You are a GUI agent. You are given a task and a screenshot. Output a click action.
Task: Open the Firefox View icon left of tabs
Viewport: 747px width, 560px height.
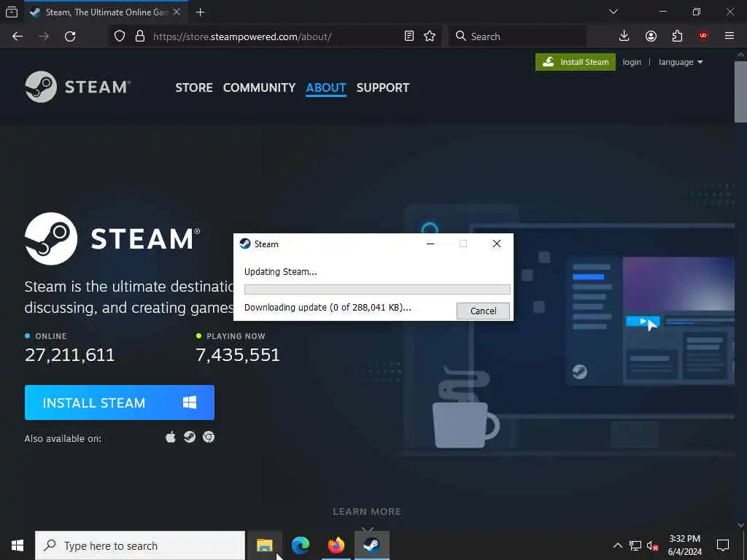pos(12,12)
